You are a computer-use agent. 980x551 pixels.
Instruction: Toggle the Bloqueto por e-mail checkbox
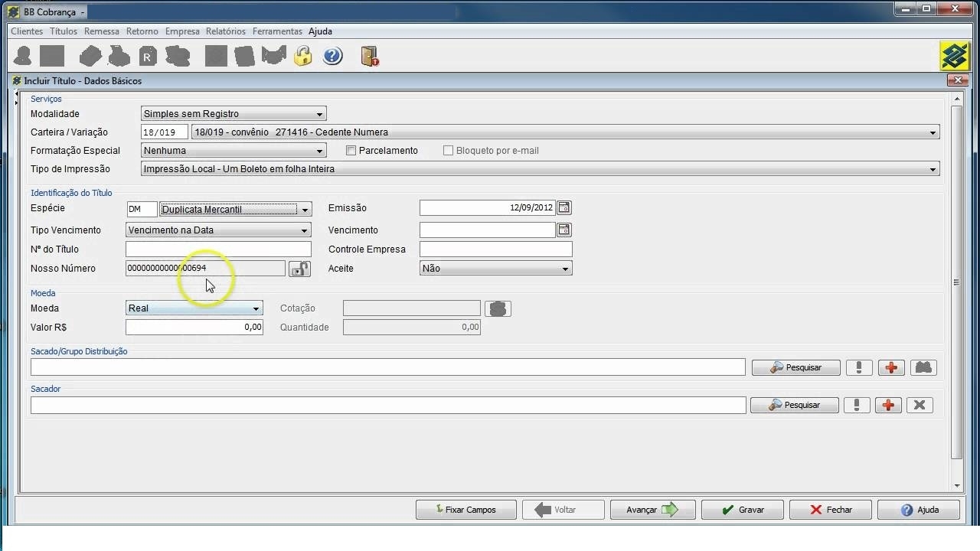[449, 151]
